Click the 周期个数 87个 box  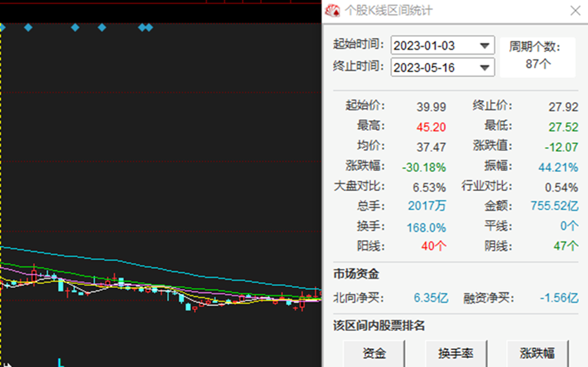[538, 56]
